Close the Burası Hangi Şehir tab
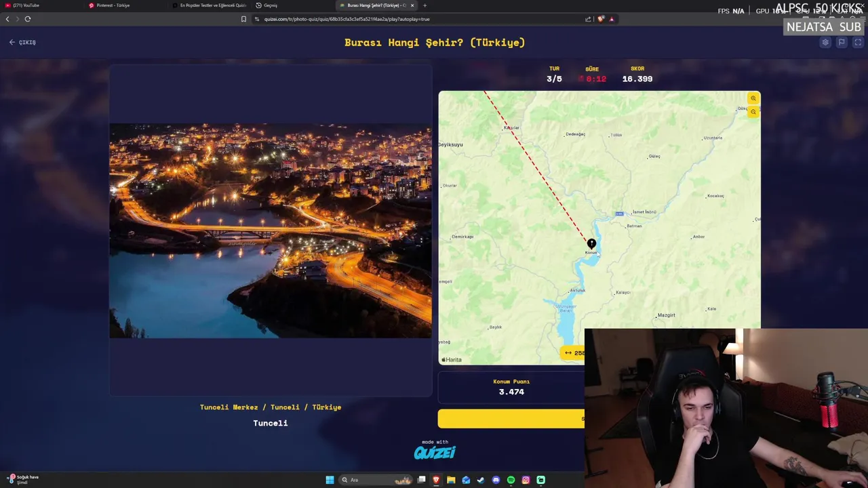868x488 pixels. pyautogui.click(x=412, y=5)
